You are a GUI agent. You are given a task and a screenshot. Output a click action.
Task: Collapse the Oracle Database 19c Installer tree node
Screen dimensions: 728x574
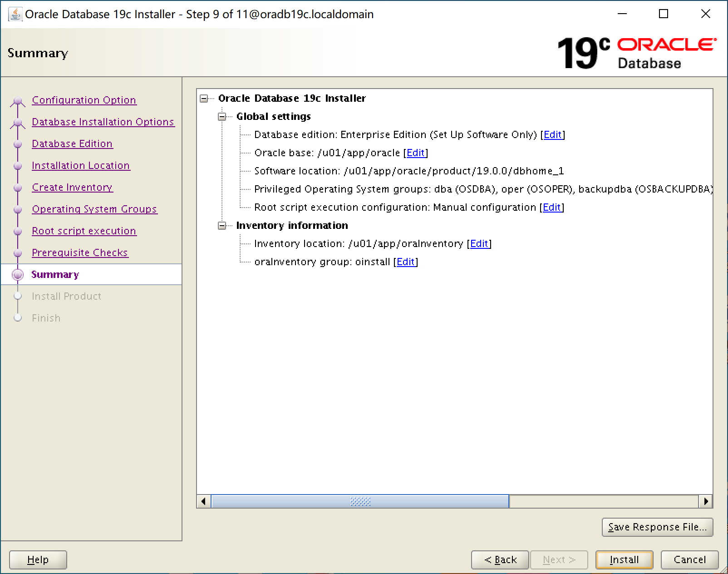[204, 99]
